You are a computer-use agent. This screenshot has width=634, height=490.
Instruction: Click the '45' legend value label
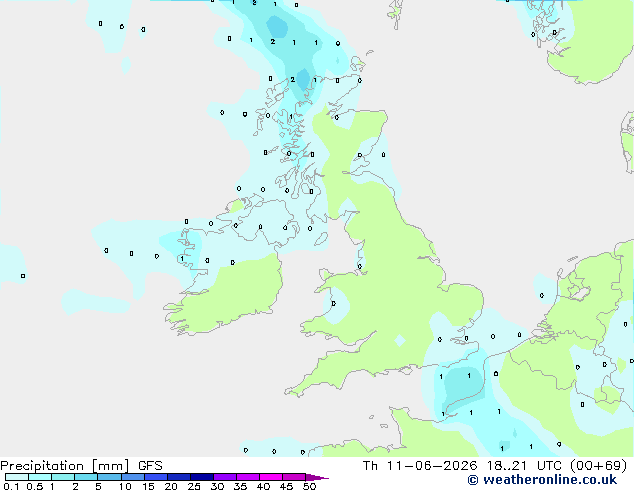point(286,486)
